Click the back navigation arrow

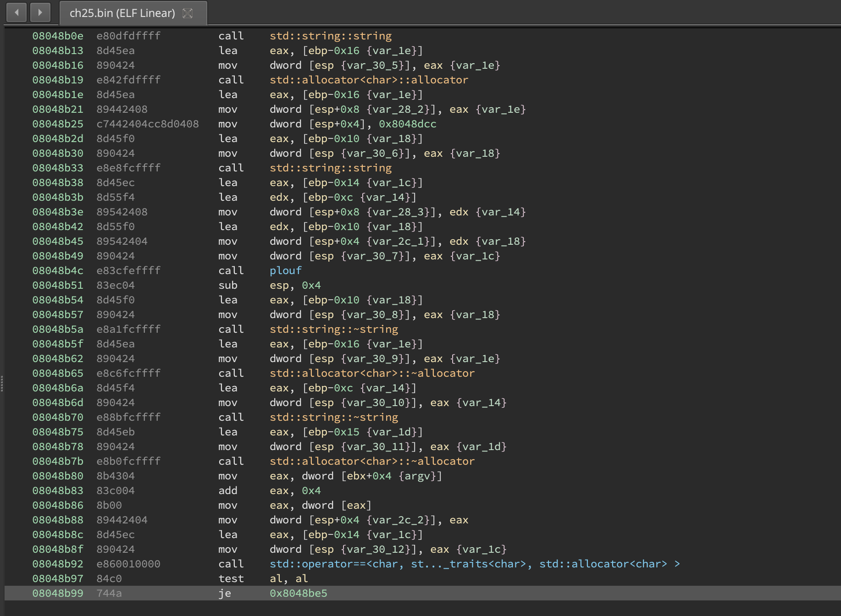pyautogui.click(x=17, y=12)
